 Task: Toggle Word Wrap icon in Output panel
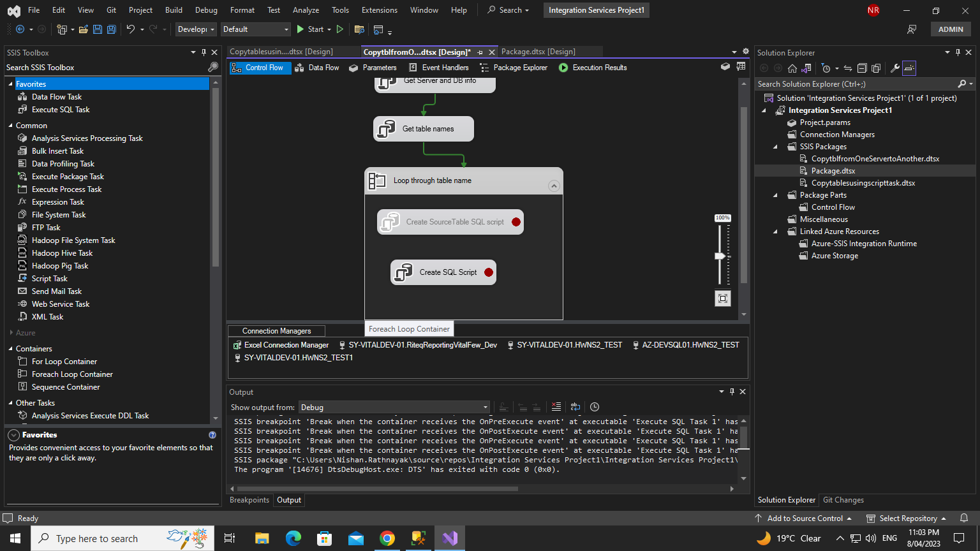(575, 407)
